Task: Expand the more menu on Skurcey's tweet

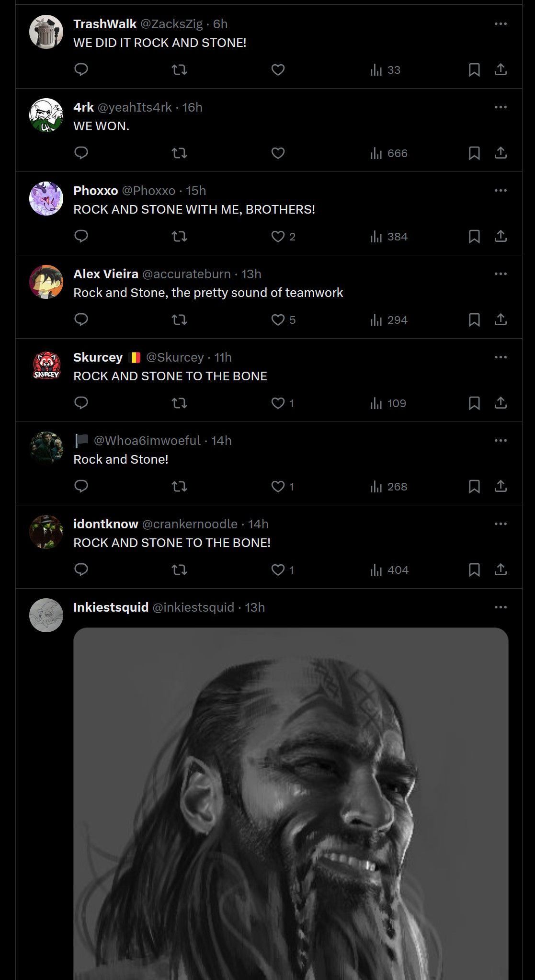Action: 501,357
